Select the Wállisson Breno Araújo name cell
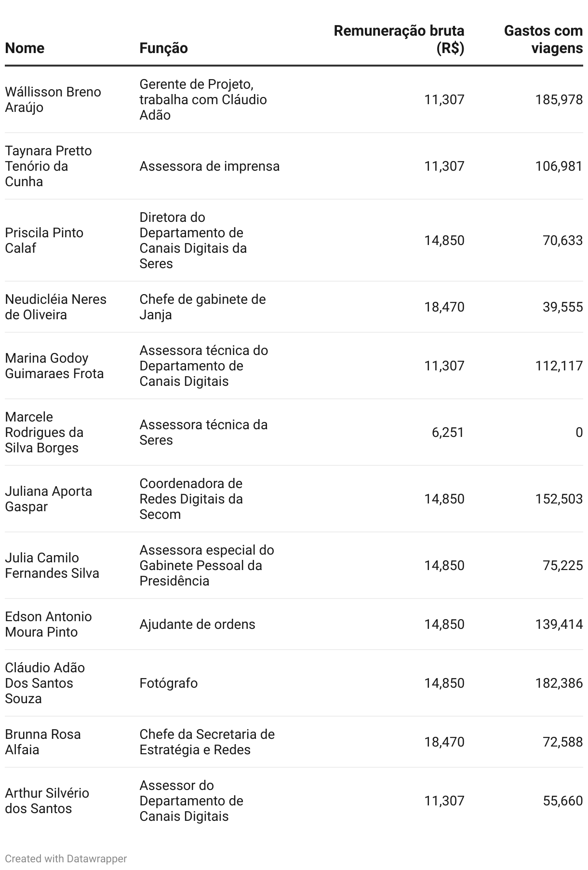Screen dimensions: 588x870 (x=53, y=99)
